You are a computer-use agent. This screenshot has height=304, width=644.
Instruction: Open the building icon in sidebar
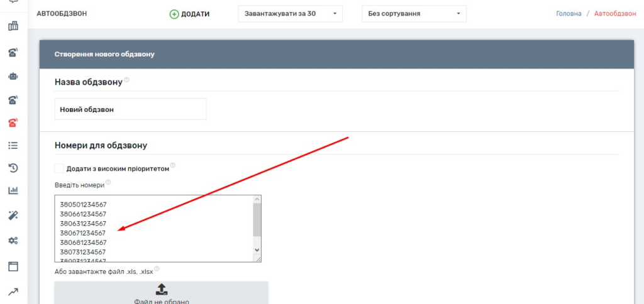coord(13,26)
